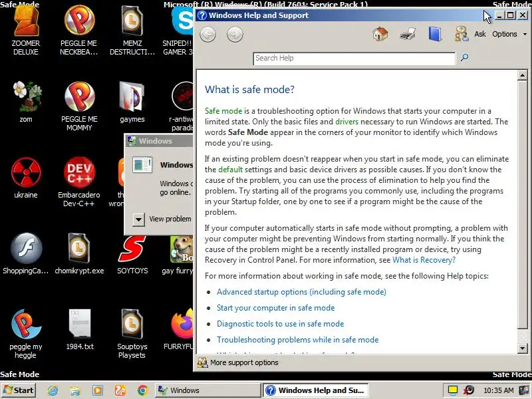Select the 1984.txt file
Viewport: 532px width, 399px height.
(80, 330)
